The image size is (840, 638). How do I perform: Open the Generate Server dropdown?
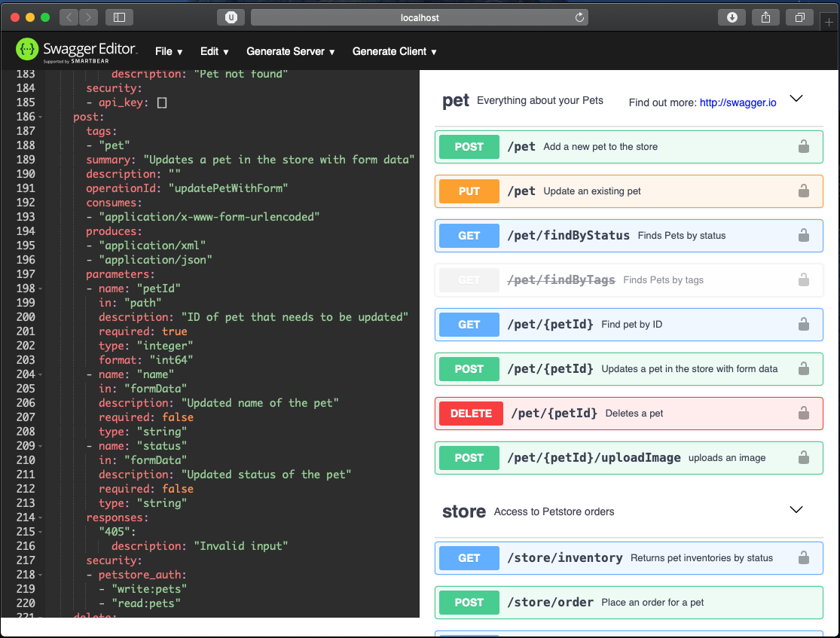pos(290,51)
